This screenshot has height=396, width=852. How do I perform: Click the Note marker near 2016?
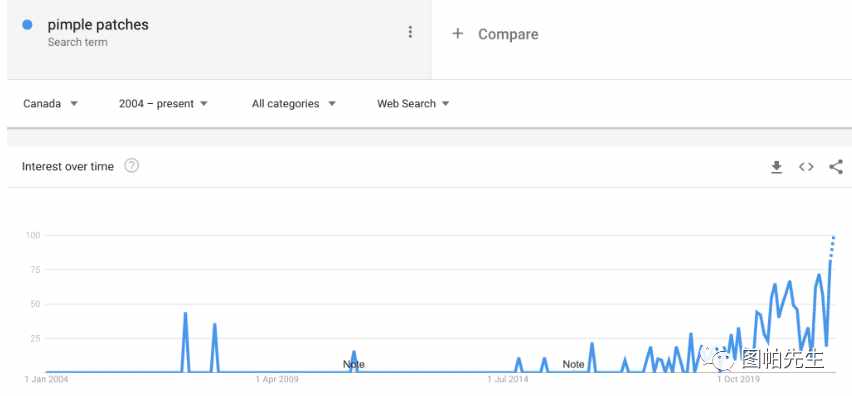(x=573, y=364)
